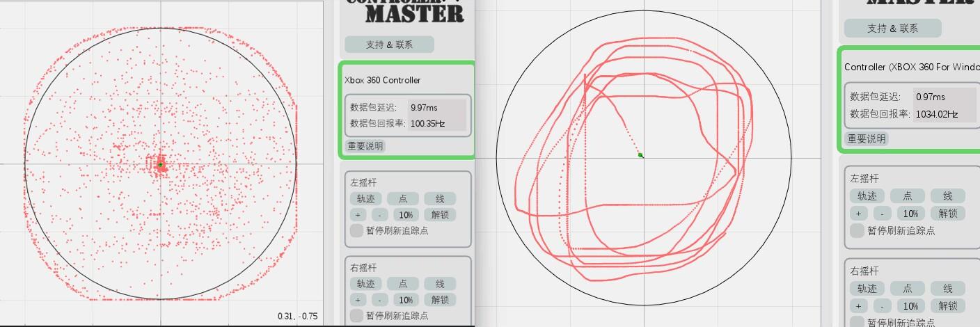Open 重要说明 under the Xbox 360 Controller panel
Viewport: 980px width, 327px height.
pos(365,146)
